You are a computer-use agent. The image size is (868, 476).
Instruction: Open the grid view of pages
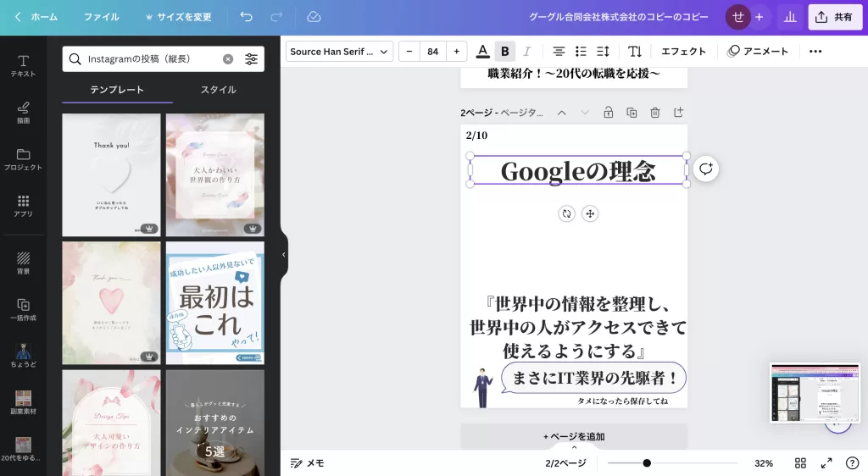tap(800, 463)
